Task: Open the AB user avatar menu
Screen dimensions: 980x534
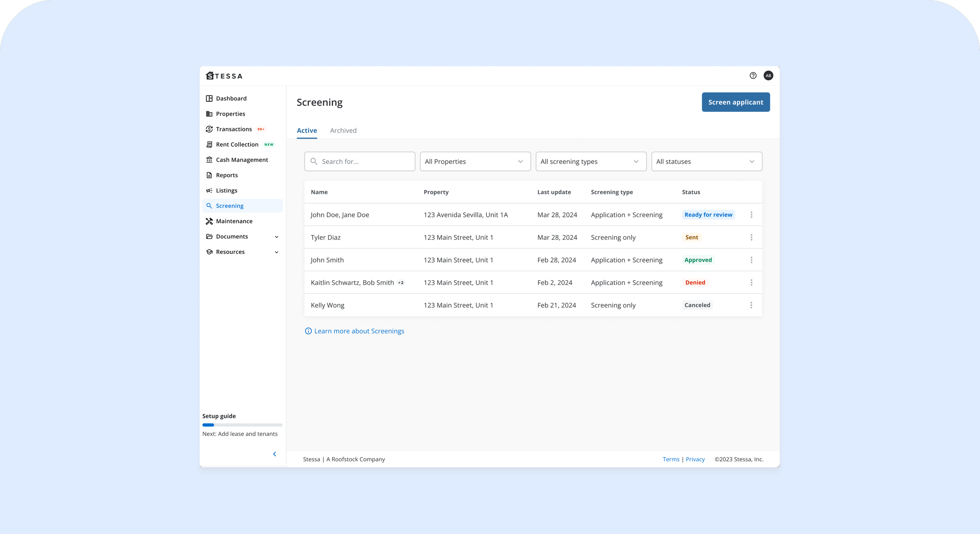Action: tap(768, 76)
